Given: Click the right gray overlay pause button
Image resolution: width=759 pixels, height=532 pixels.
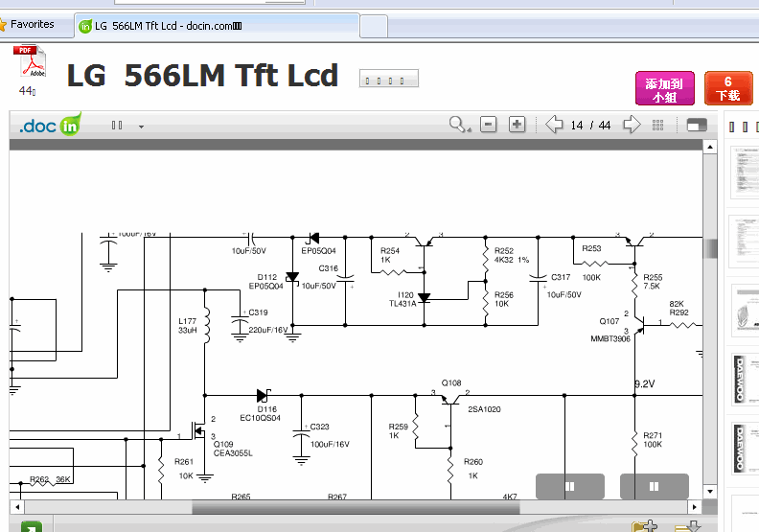Looking at the screenshot, I should [x=654, y=486].
